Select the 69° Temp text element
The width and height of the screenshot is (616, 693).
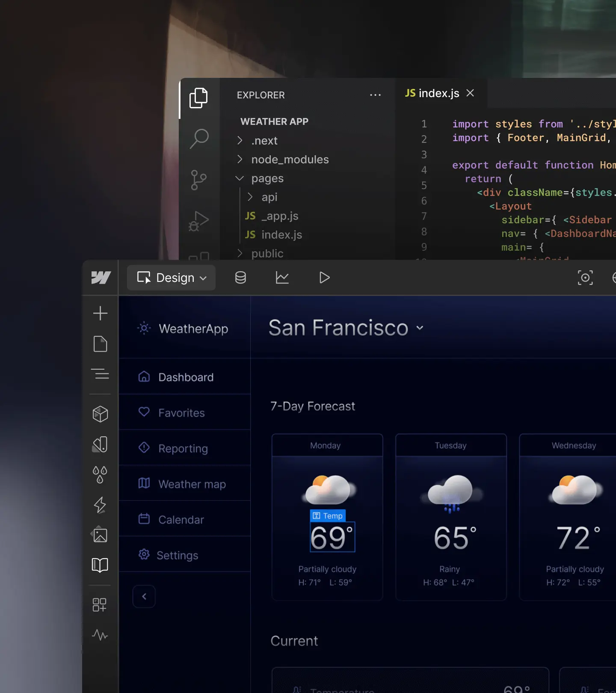click(x=332, y=537)
